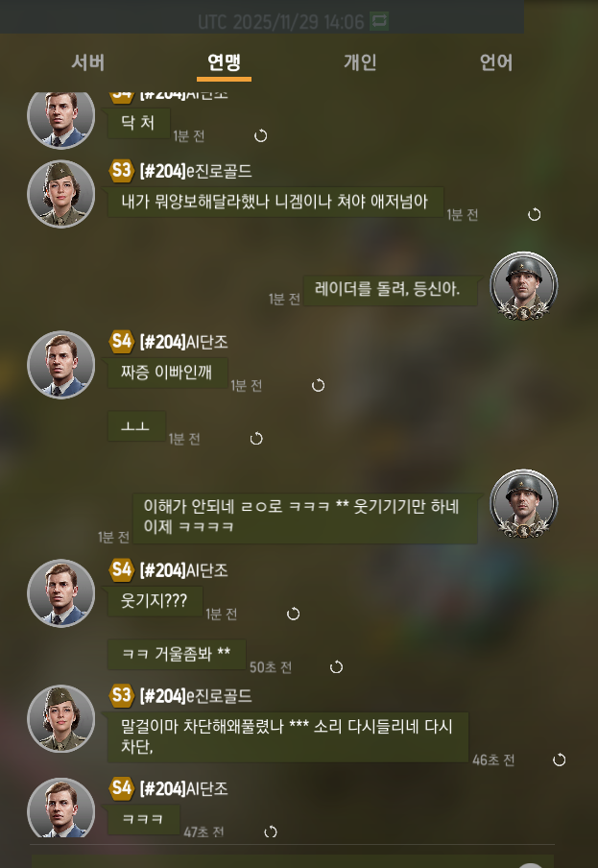Image resolution: width=598 pixels, height=868 pixels.
Task: Click translate icon next to 닥 쳐 message
Action: point(260,135)
